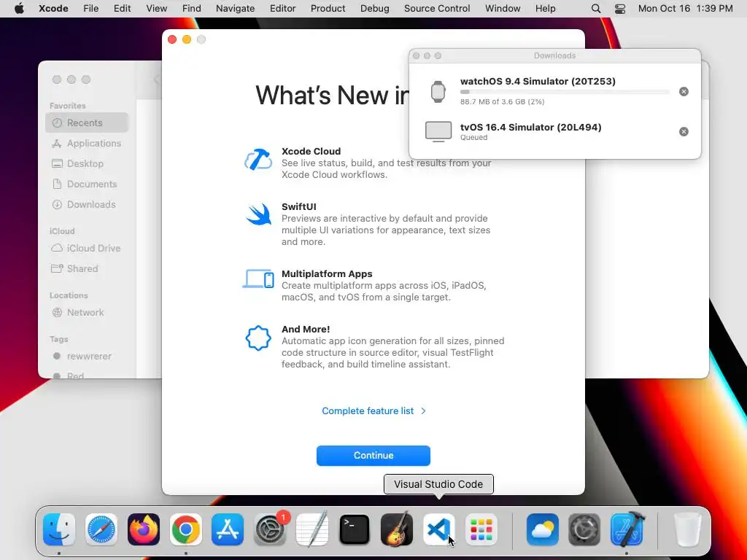Open System Preferences with notification badge
This screenshot has height=560, width=747.
pyautogui.click(x=270, y=529)
